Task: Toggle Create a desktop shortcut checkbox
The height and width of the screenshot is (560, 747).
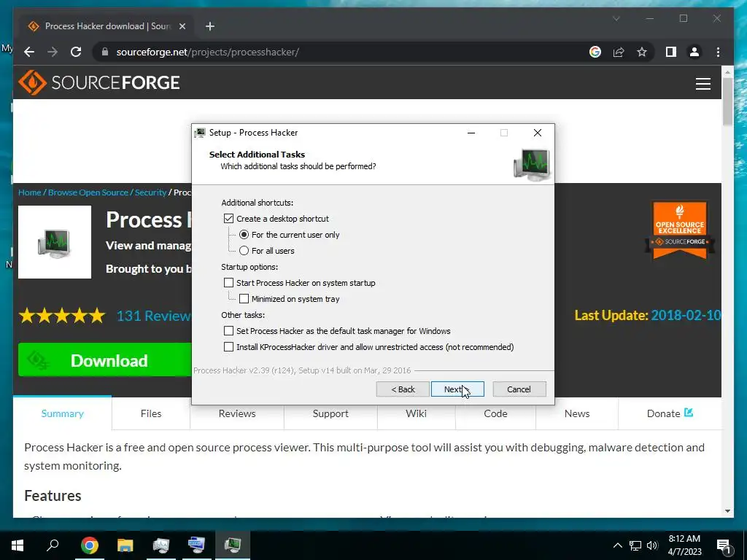Action: 228,219
